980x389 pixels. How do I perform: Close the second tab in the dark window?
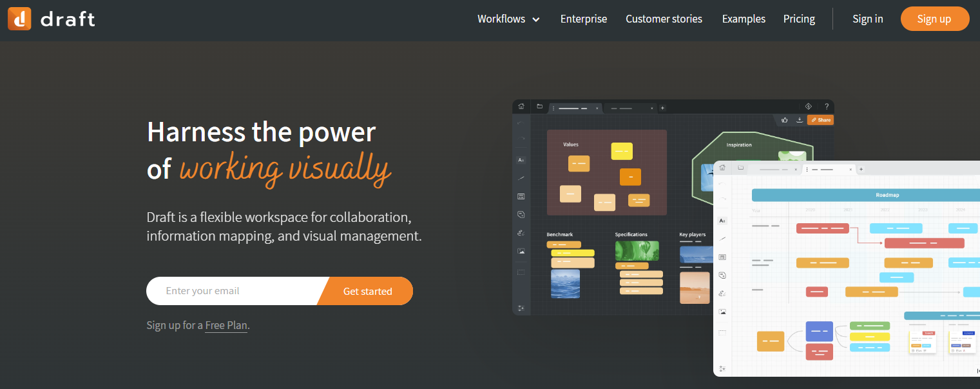tap(651, 108)
